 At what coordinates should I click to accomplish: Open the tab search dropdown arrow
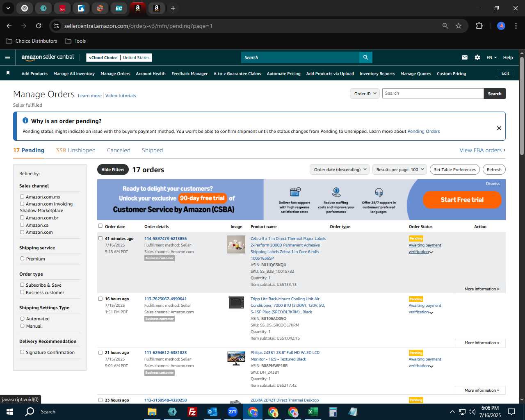tap(8, 8)
